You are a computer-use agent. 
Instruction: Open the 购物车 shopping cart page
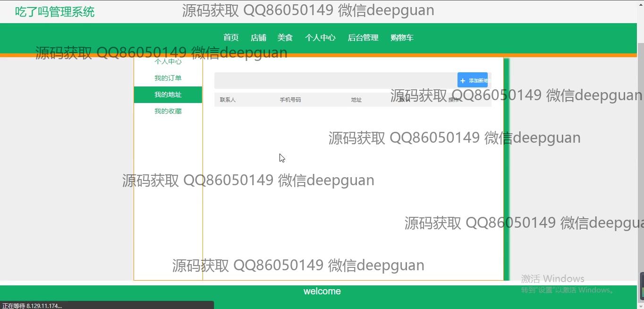[402, 38]
